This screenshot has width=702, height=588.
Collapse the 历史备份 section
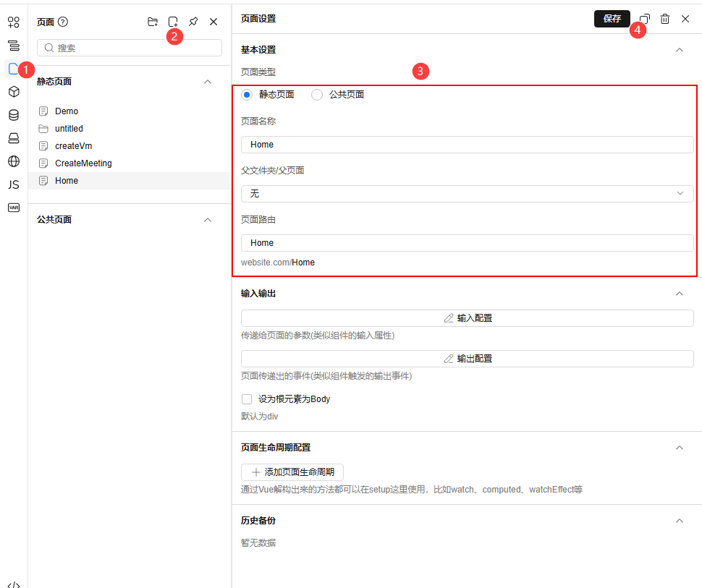pyautogui.click(x=680, y=520)
